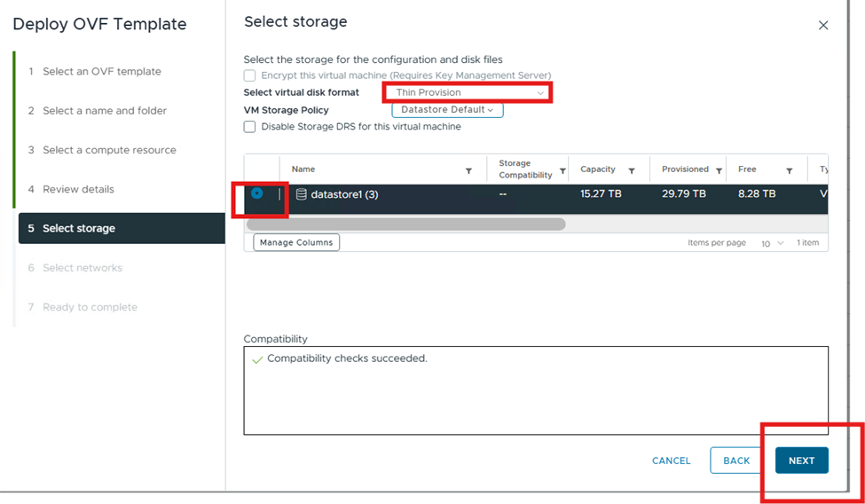
Task: Click the Free column filter icon
Action: point(789,170)
